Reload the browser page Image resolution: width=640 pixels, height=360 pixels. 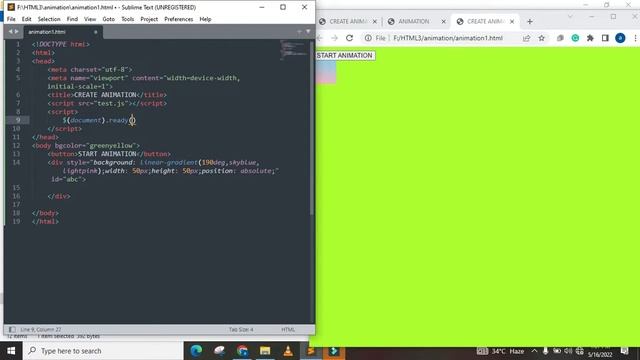(349, 38)
